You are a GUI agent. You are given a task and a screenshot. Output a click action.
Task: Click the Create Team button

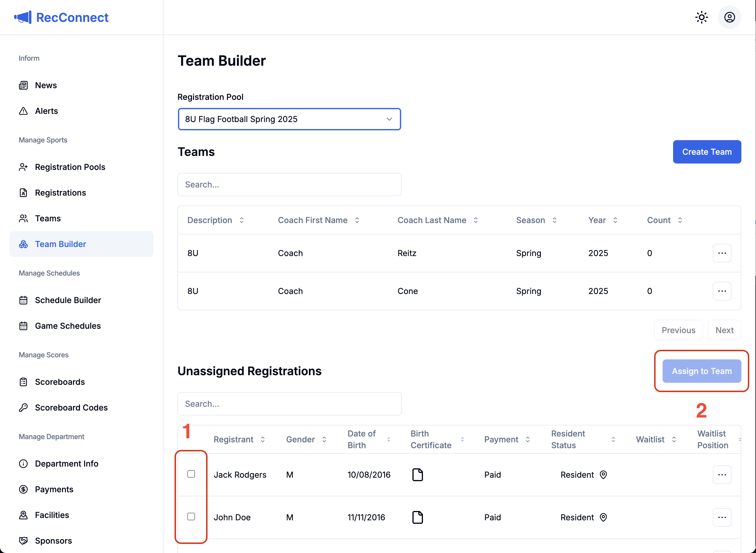706,152
